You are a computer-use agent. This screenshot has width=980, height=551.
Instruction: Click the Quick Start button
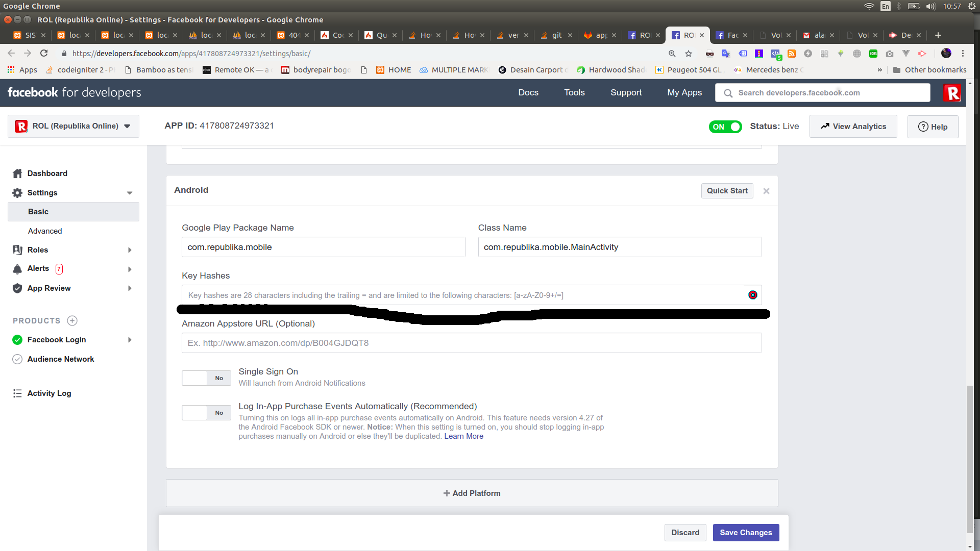pos(727,191)
